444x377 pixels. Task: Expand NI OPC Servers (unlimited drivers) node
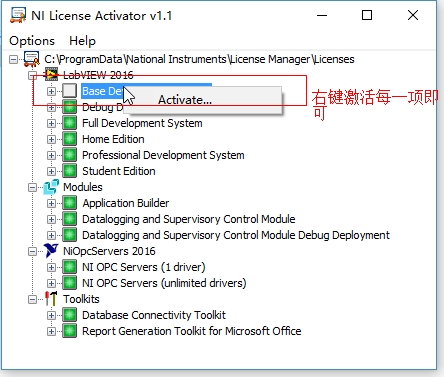pyautogui.click(x=51, y=283)
